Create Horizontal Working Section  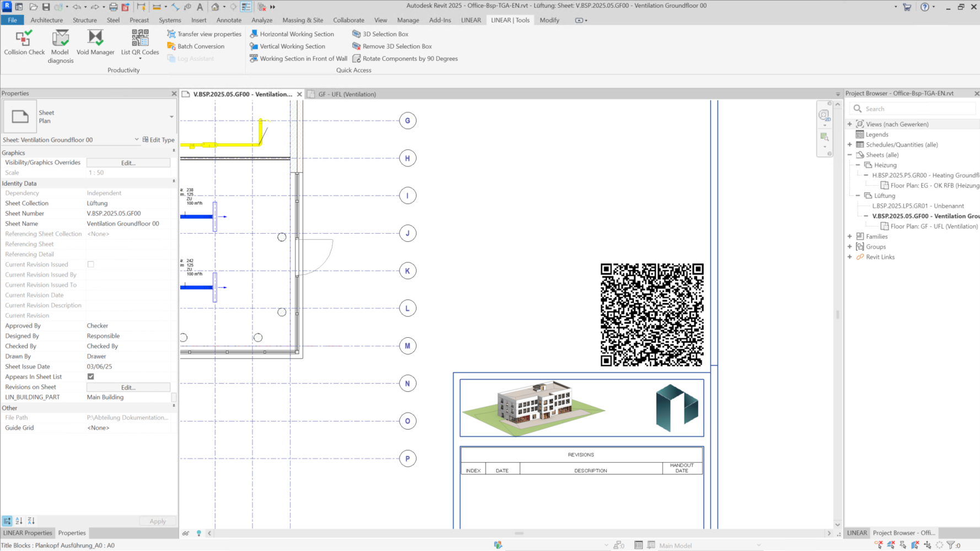click(x=292, y=34)
